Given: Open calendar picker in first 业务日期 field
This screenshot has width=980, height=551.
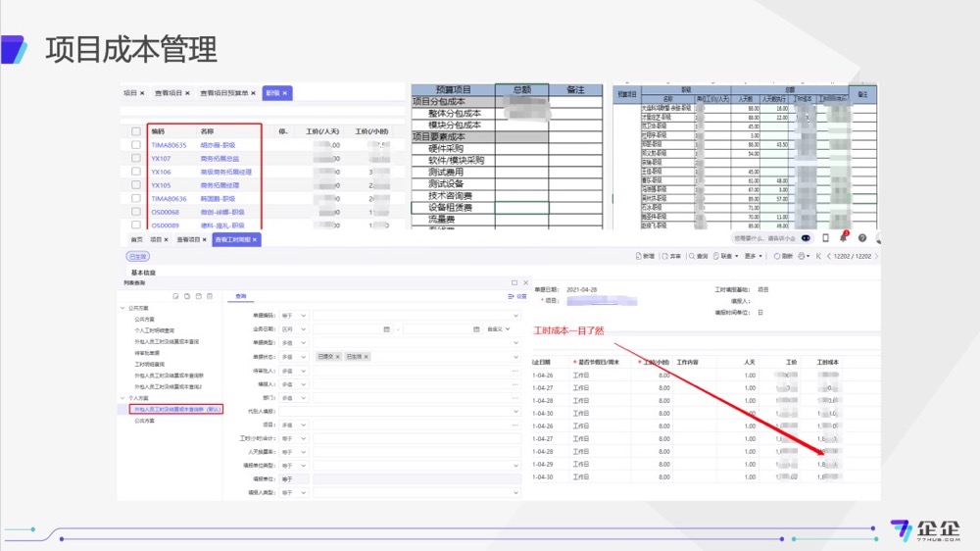Looking at the screenshot, I should click(387, 329).
